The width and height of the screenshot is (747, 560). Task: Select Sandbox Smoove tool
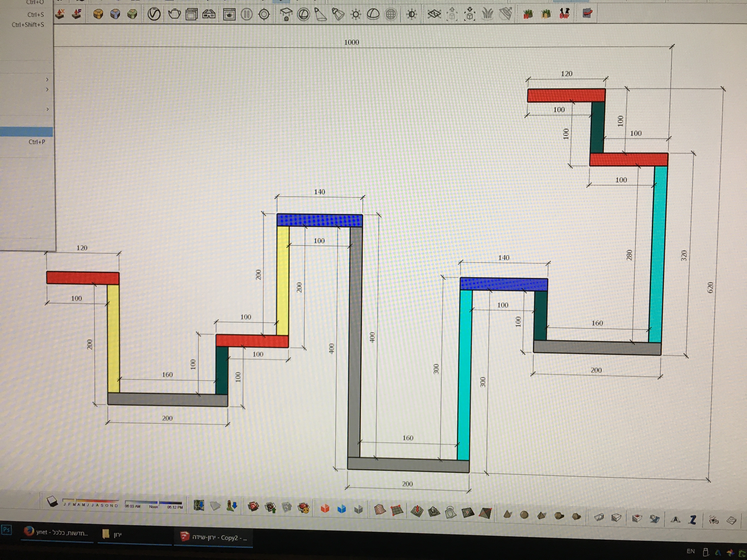click(x=417, y=511)
